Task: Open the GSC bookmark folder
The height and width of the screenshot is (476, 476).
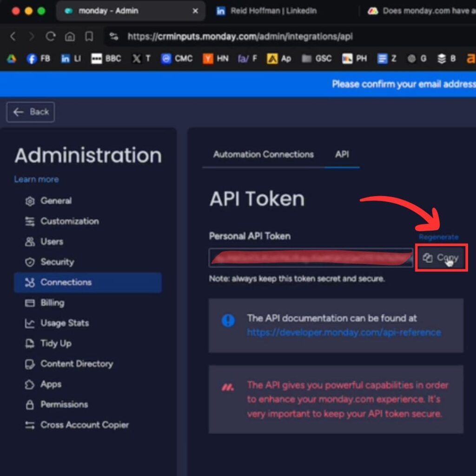Action: 316,59
